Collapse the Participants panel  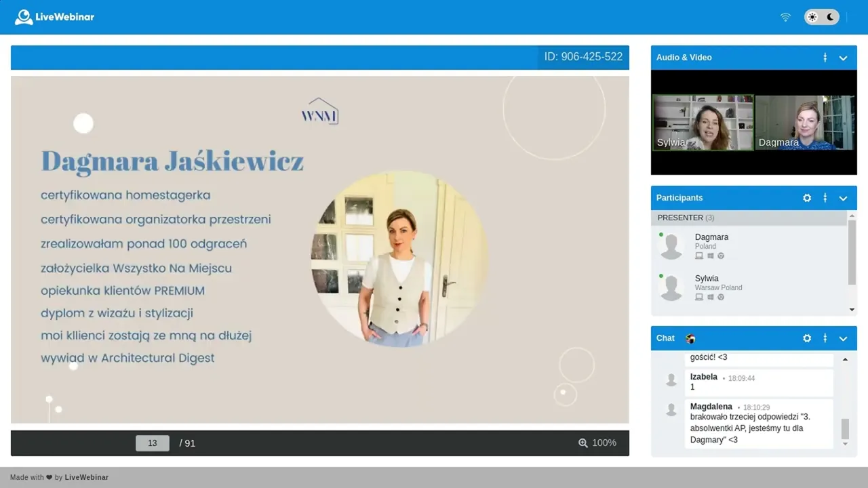pos(844,198)
